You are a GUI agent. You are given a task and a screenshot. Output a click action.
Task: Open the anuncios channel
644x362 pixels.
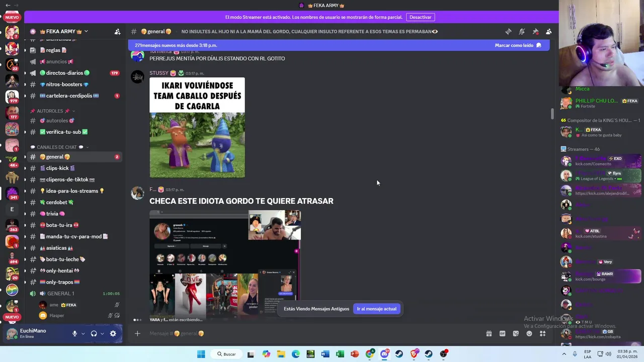tap(74, 61)
